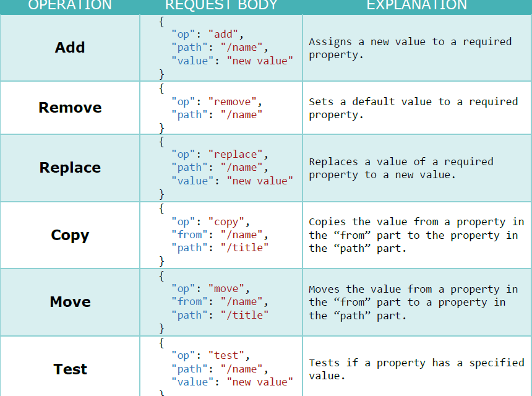The width and height of the screenshot is (532, 396).
Task: Click the "op": "add" line in the JSON
Action: tap(208, 34)
